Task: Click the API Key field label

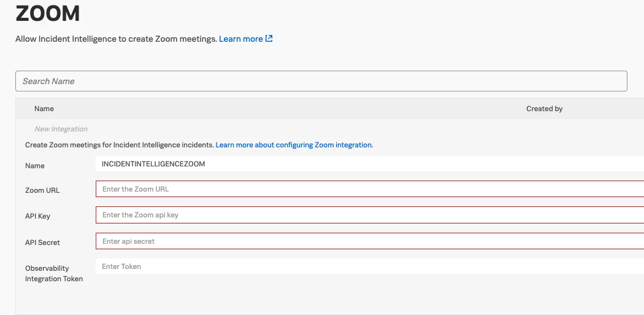Action: pos(37,216)
